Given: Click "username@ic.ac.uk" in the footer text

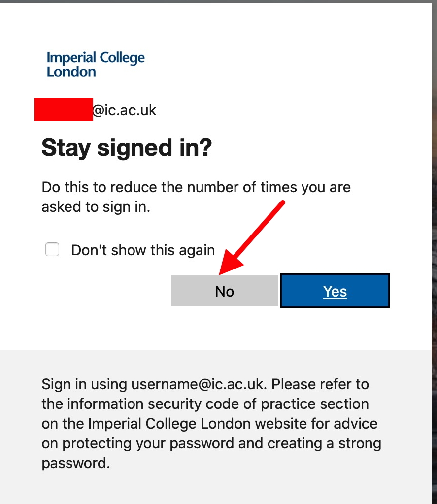Looking at the screenshot, I should tap(199, 384).
